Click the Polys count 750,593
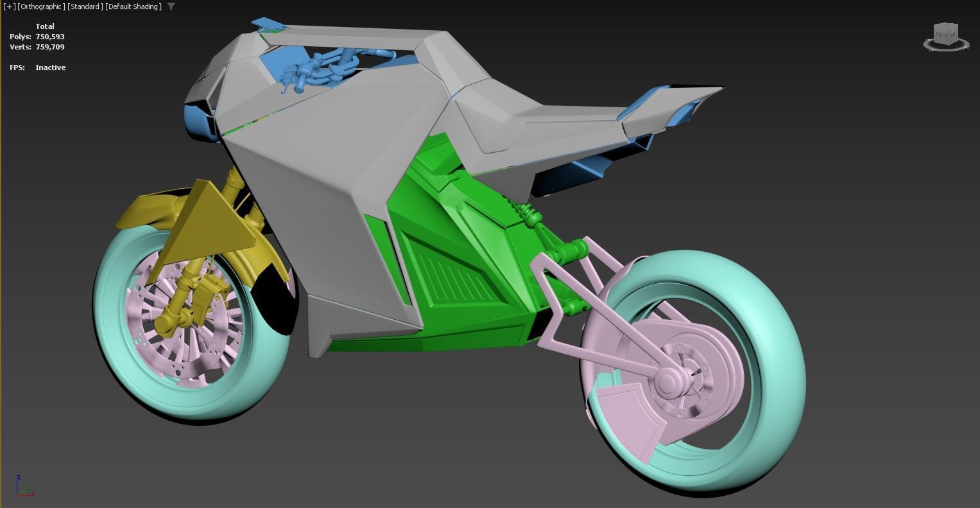This screenshot has height=508, width=980. click(x=50, y=37)
